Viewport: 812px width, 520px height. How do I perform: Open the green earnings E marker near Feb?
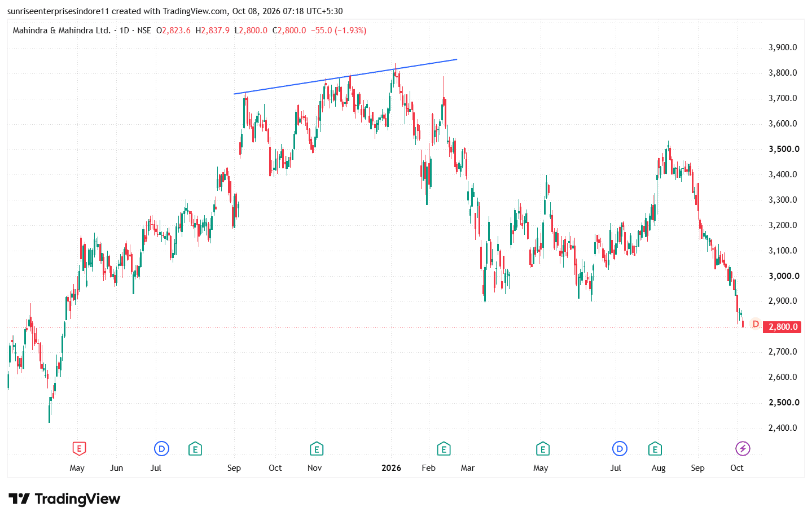pos(444,449)
